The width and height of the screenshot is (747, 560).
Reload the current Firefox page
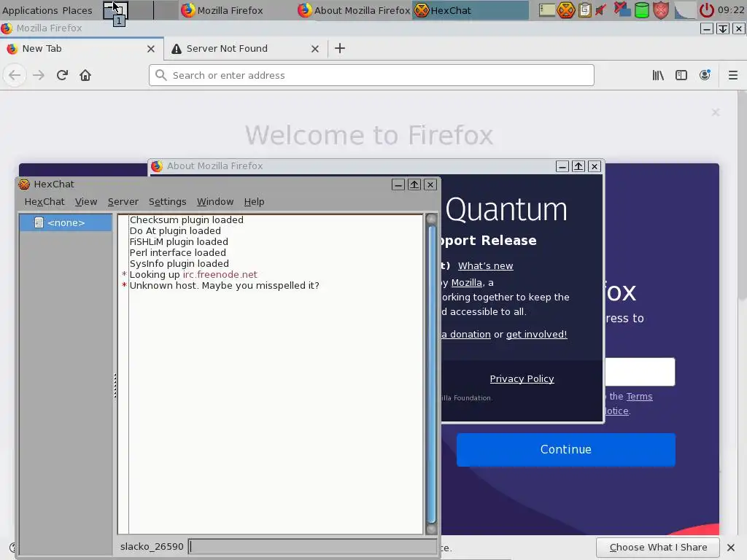click(63, 75)
